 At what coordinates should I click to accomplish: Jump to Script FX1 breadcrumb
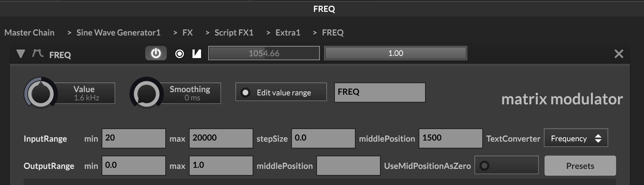pyautogui.click(x=234, y=33)
